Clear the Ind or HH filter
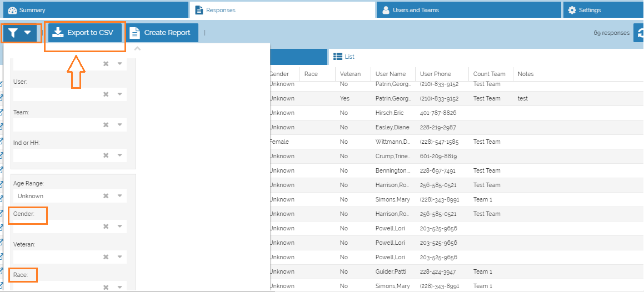 106,155
